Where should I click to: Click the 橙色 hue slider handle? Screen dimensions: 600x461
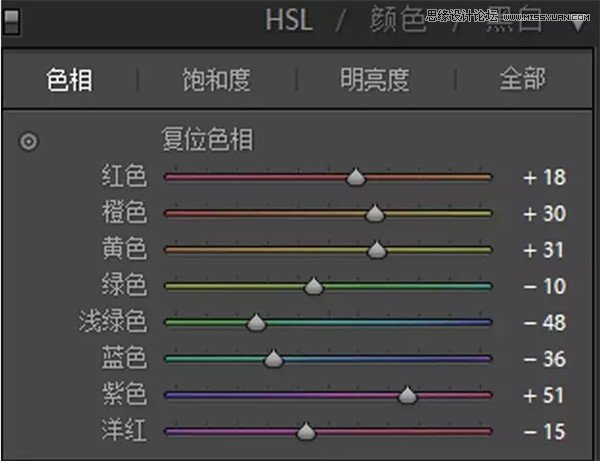[x=375, y=213]
